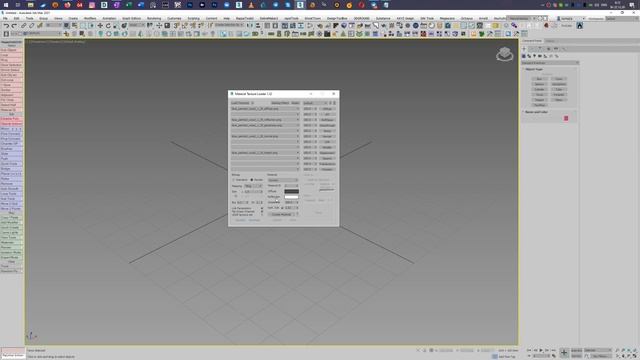Click the Box primitive button
This screenshot has width=640, height=360.
(540, 79)
